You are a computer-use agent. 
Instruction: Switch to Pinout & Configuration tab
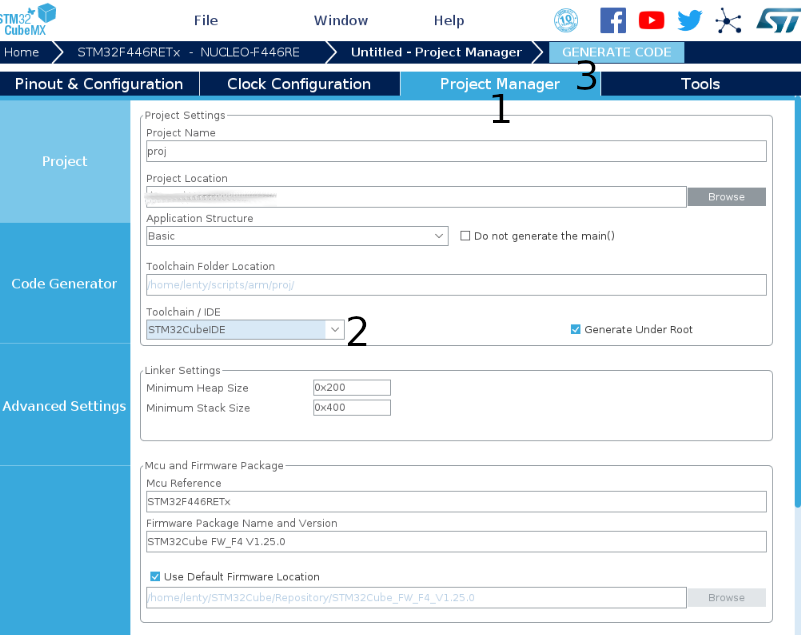(x=99, y=84)
